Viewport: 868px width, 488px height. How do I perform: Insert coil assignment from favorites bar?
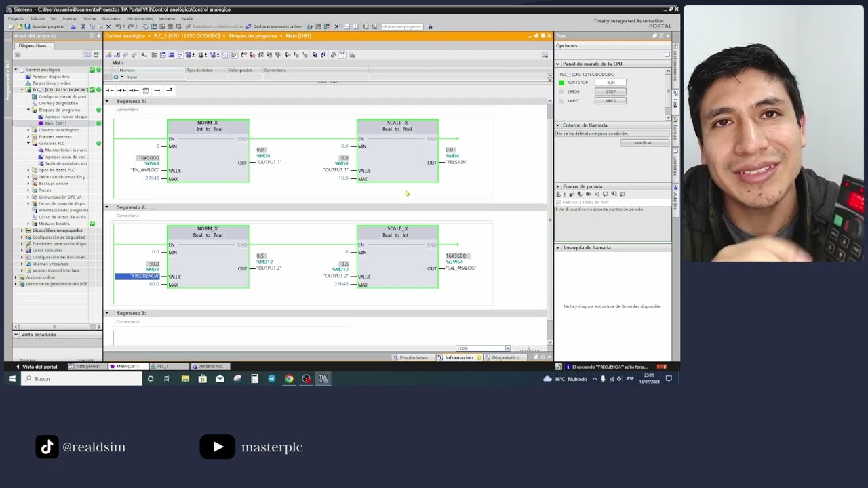[133, 90]
